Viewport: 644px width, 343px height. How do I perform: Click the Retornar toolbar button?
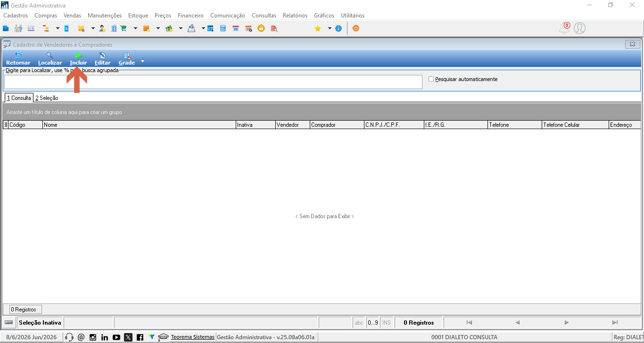[18, 59]
